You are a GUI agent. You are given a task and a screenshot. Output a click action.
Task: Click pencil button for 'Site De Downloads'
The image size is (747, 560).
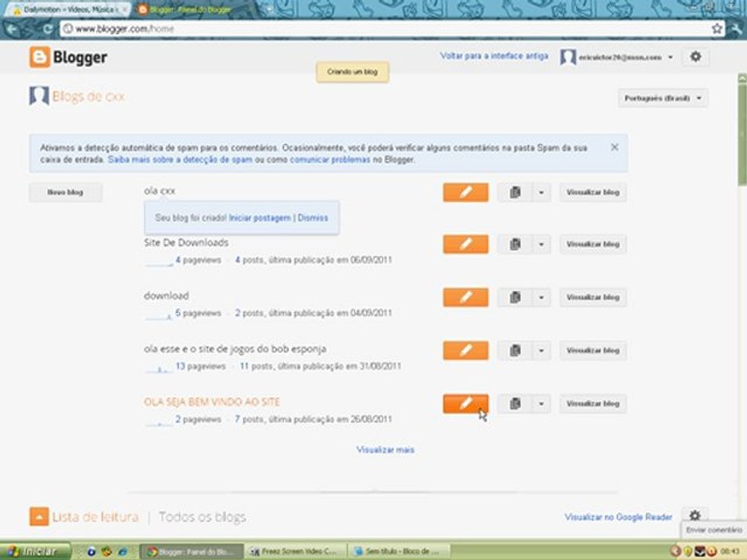click(465, 244)
